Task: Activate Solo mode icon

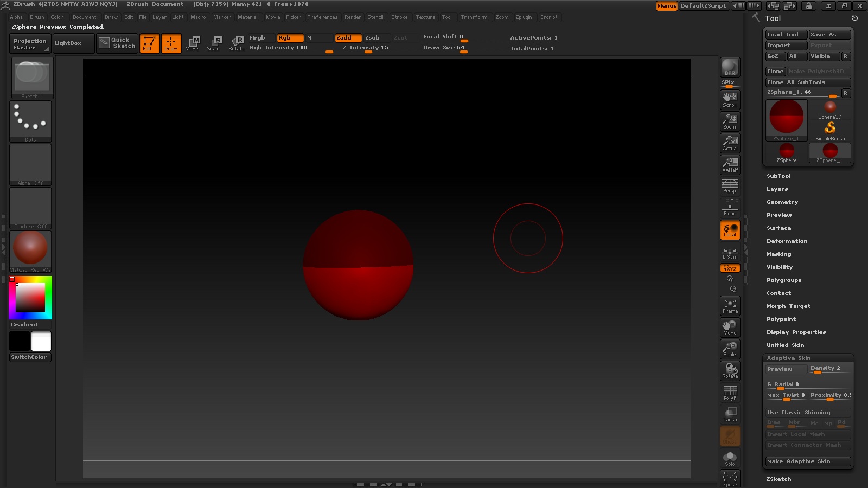Action: [729, 458]
